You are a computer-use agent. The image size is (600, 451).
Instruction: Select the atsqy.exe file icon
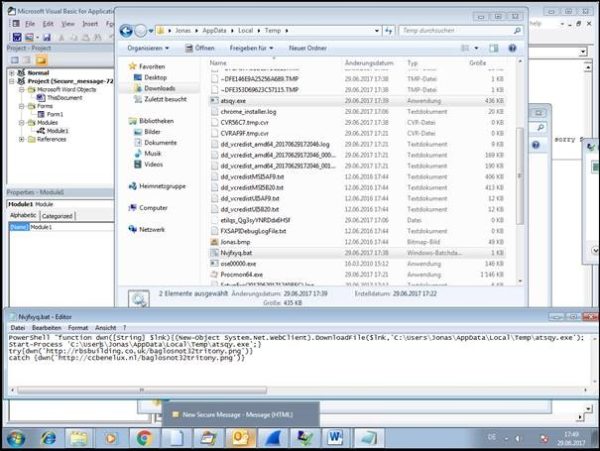214,101
